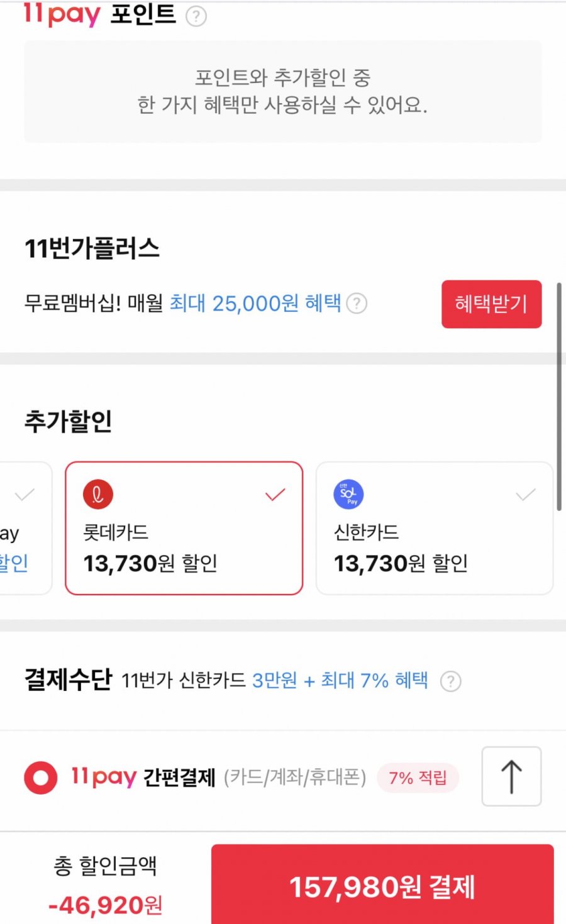Open the 3만원 + 최대 7% 혜택 link
Viewport: 566px width, 924px height.
[x=340, y=680]
